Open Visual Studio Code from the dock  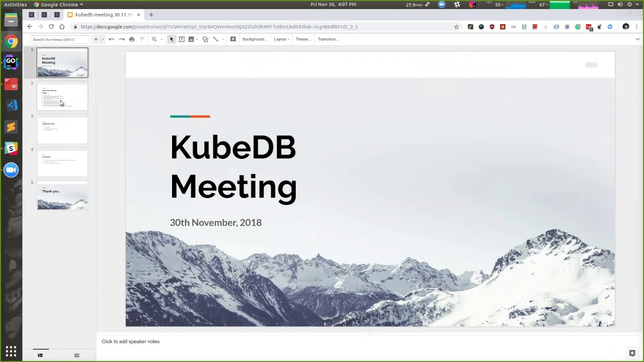point(11,105)
